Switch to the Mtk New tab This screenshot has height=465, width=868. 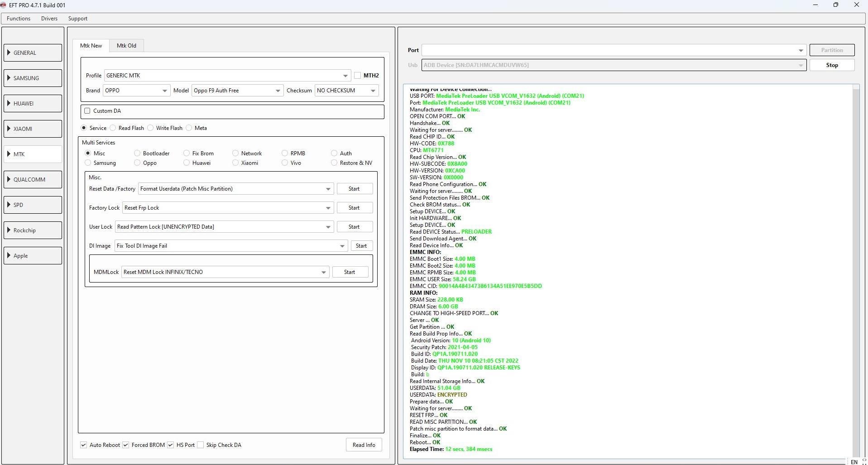click(x=91, y=45)
